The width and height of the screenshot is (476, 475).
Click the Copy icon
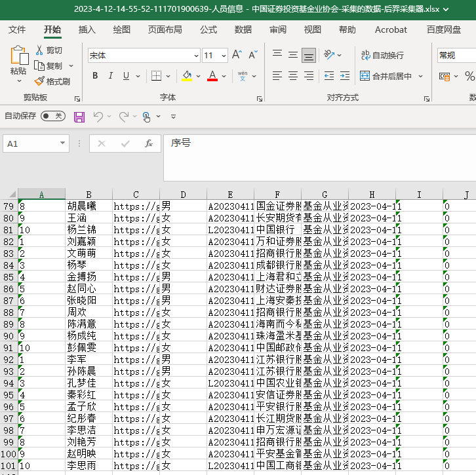(39, 66)
